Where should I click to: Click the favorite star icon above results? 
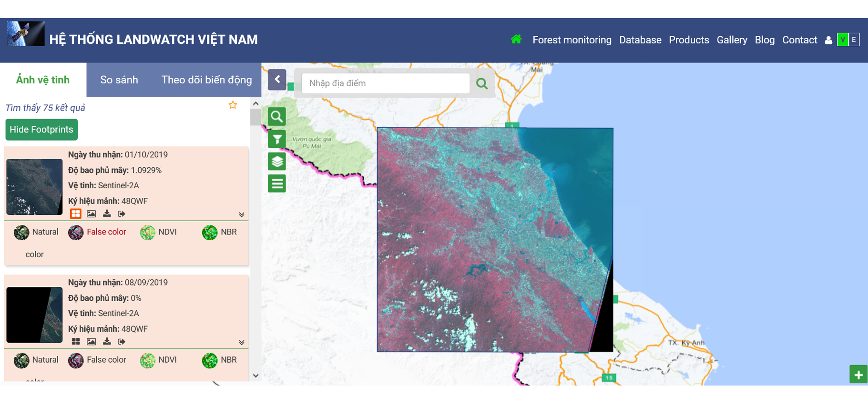point(233,105)
